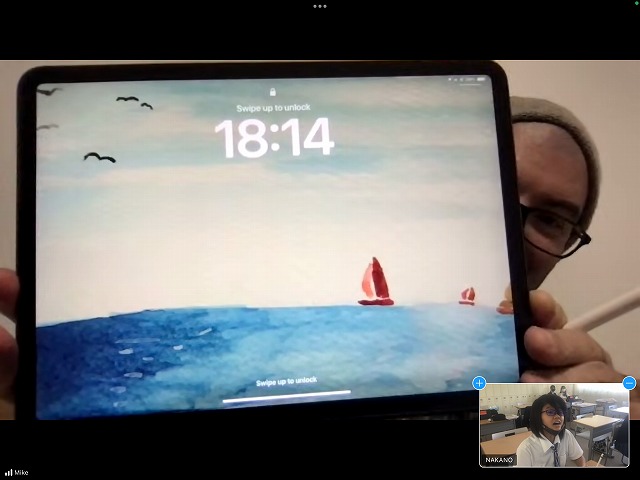Minimize self-view with blue minus button

pos(629,383)
